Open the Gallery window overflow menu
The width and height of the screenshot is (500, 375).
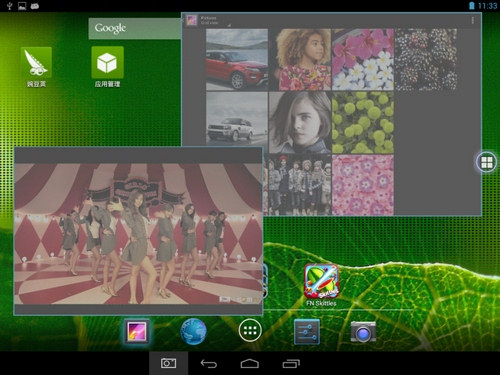472,20
